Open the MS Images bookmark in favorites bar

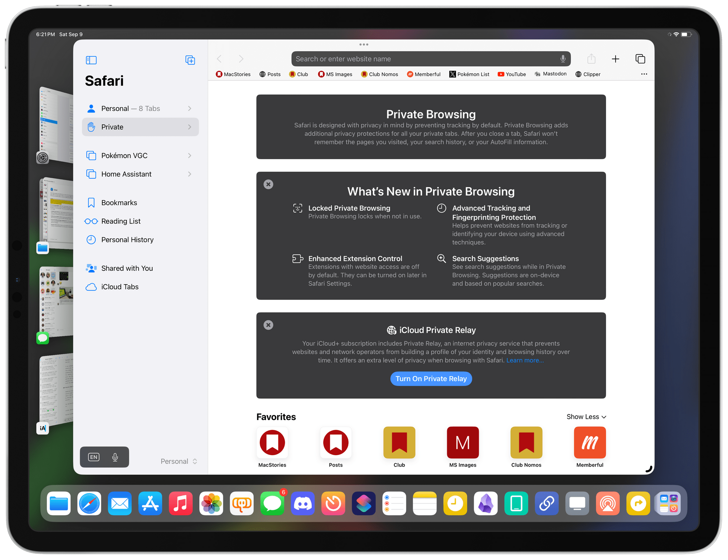335,74
